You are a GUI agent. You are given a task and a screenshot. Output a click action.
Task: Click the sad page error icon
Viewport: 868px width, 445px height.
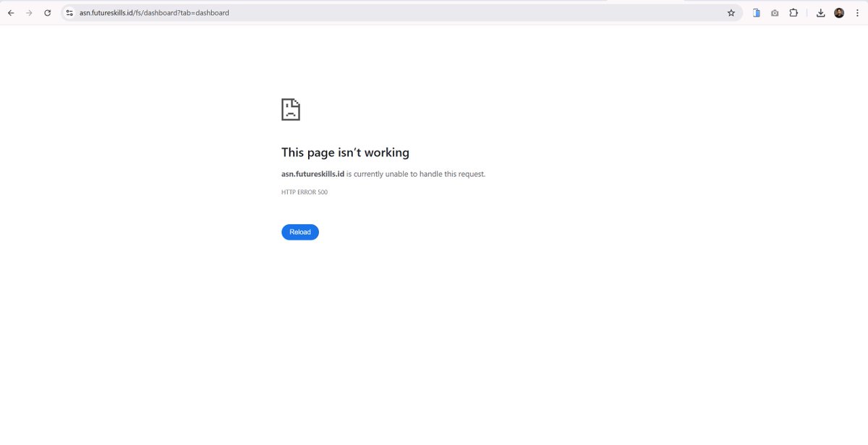click(291, 110)
